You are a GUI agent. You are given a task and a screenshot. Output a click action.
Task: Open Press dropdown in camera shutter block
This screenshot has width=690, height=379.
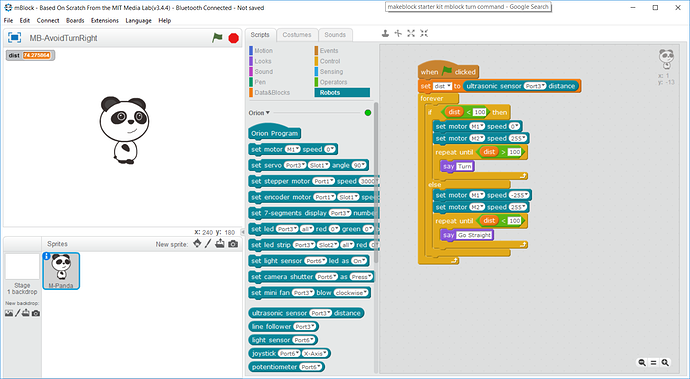point(361,277)
